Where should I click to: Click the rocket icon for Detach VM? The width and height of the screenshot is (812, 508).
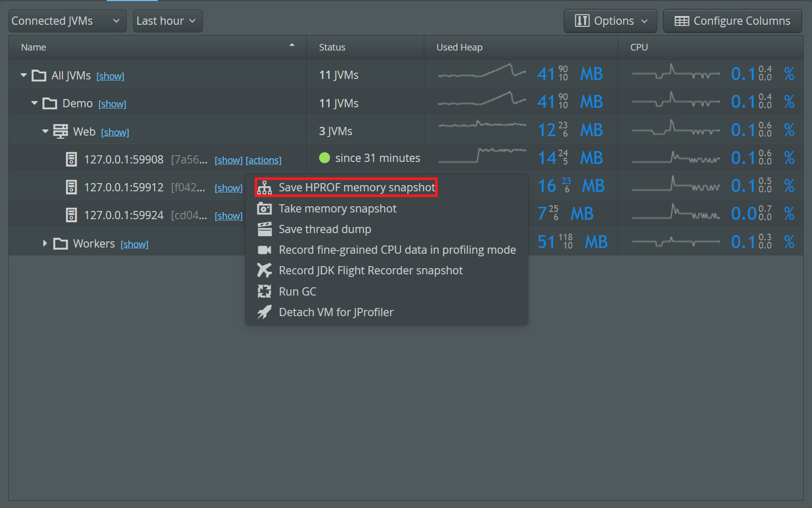click(x=264, y=312)
